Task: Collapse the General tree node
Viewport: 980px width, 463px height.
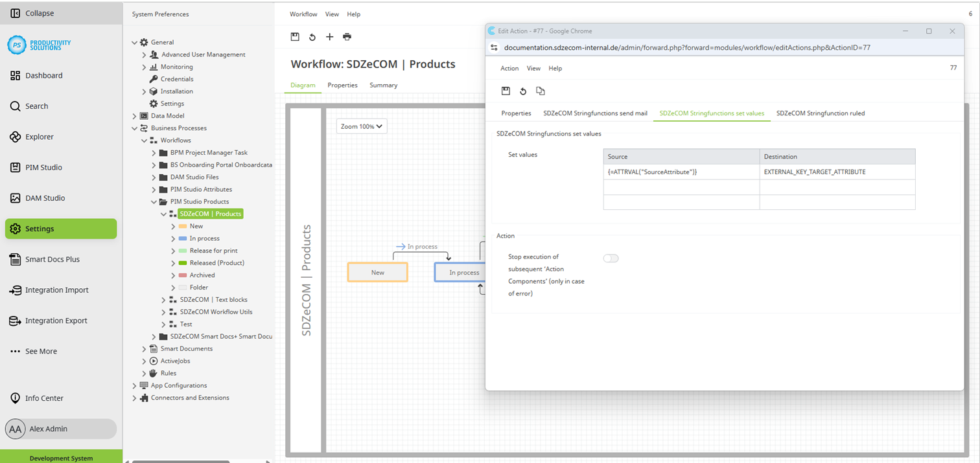Action: (134, 43)
